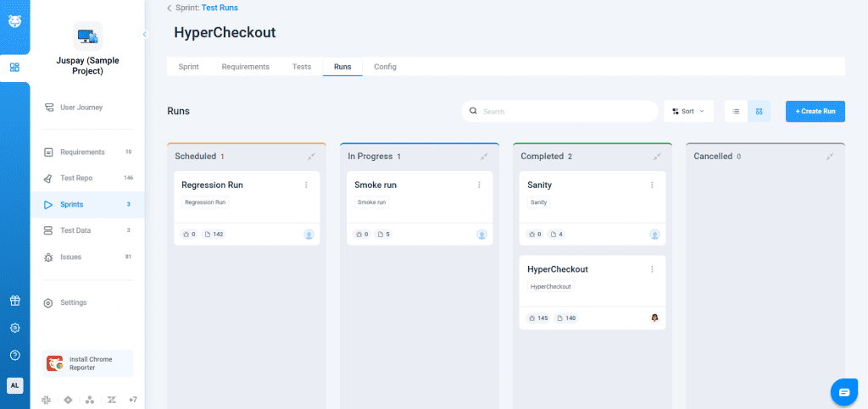Open the Sort dropdown

[x=688, y=111]
